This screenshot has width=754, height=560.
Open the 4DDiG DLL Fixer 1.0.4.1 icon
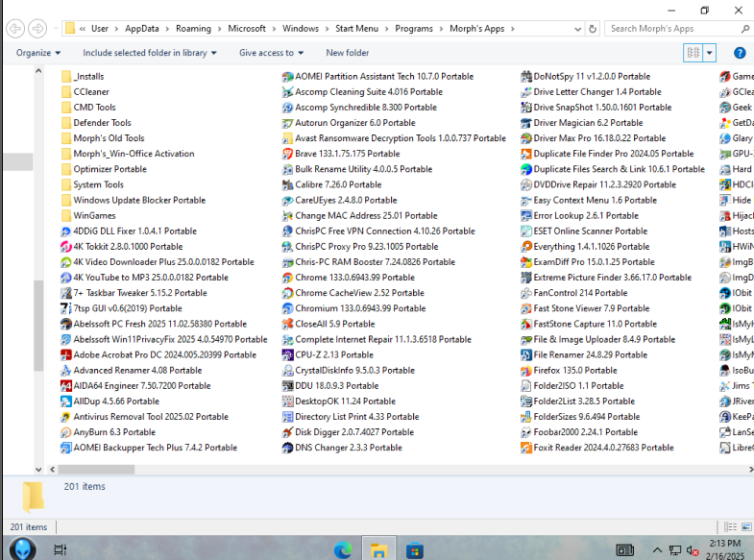coord(66,231)
